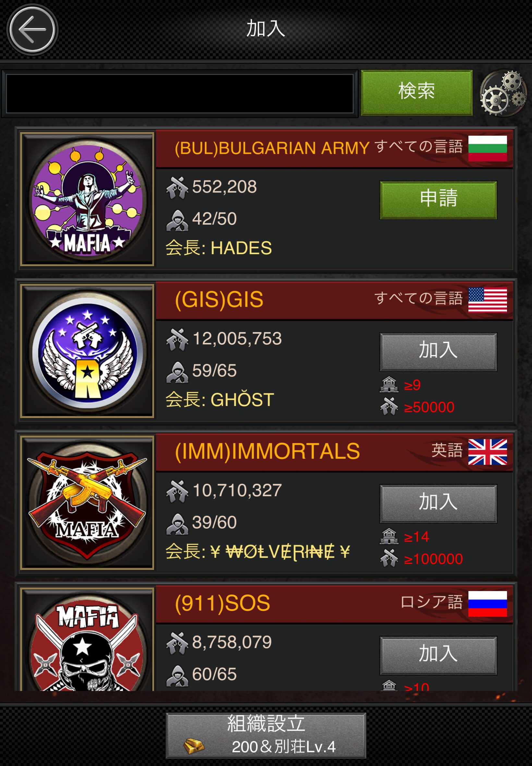532x766 pixels.
Task: Tap the gold bars icon
Action: pos(194,746)
